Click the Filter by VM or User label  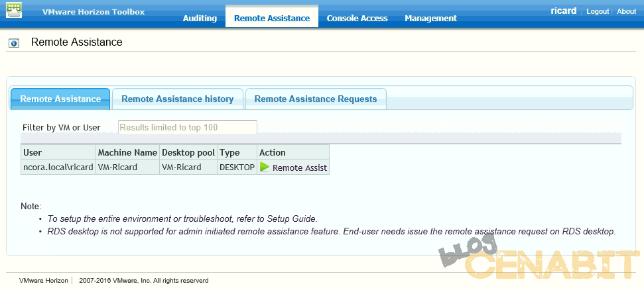(x=62, y=128)
